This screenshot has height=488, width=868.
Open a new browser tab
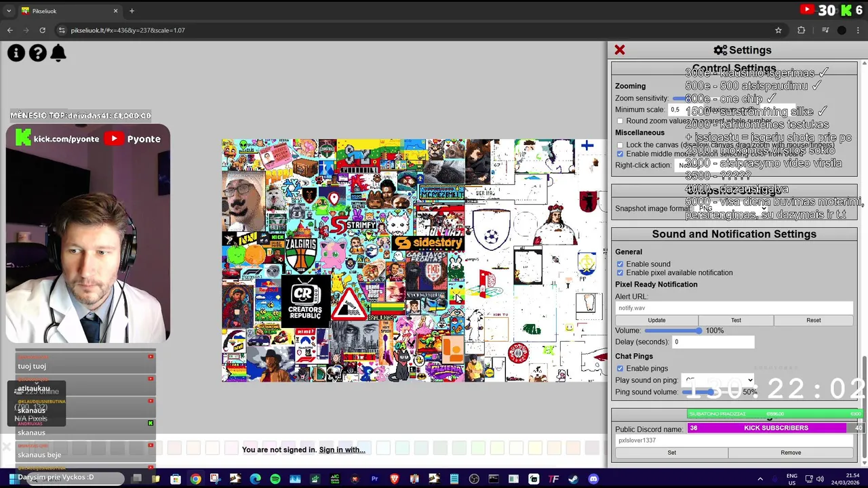[132, 11]
